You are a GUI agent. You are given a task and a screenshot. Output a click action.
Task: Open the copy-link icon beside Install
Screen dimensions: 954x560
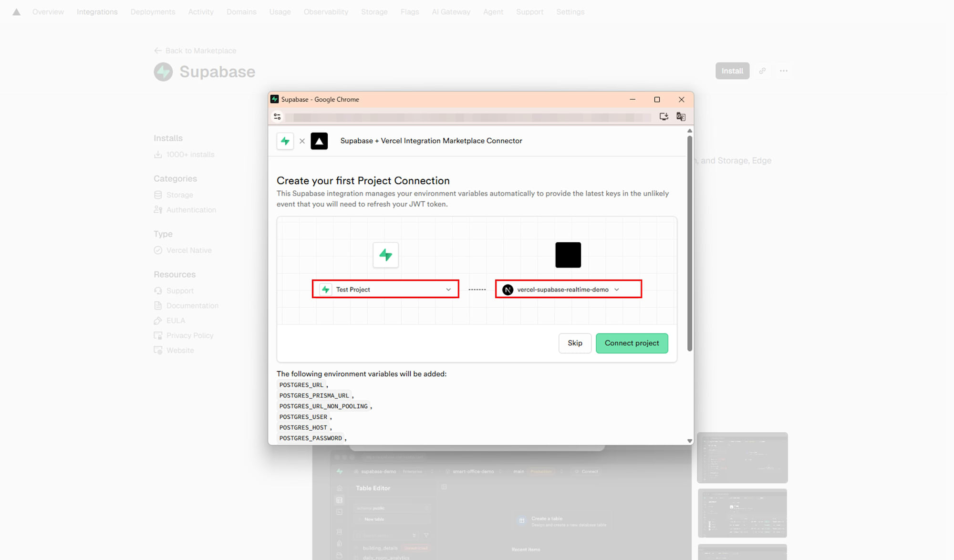click(762, 71)
